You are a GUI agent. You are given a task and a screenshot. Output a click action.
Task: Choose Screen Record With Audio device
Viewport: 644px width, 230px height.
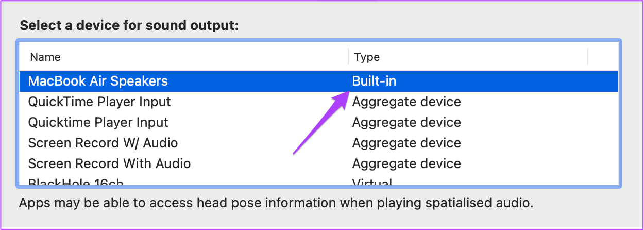[x=319, y=163]
